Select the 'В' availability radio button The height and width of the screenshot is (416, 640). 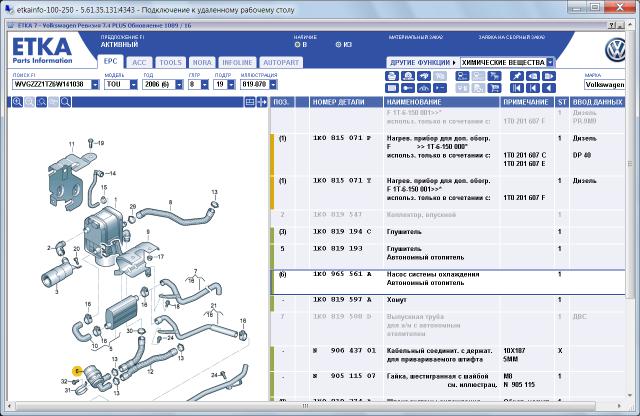(x=297, y=44)
